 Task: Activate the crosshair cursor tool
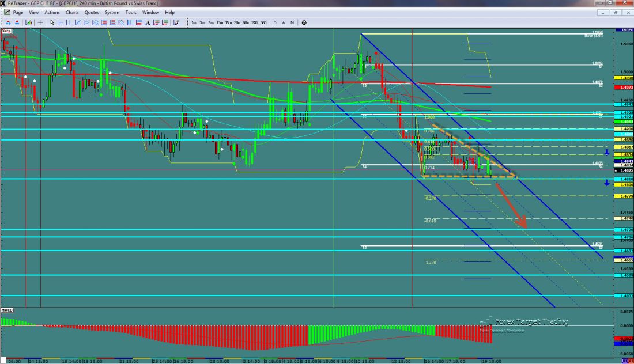tap(40, 22)
